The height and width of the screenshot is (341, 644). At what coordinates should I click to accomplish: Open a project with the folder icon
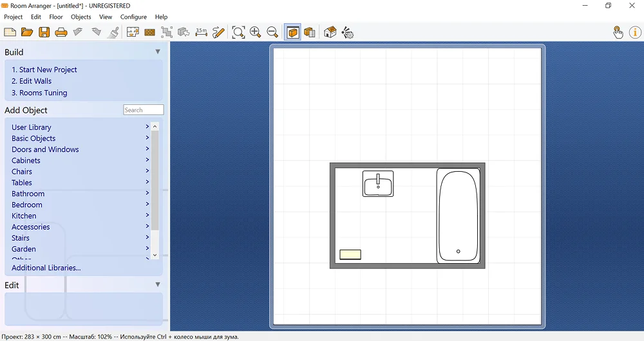point(27,32)
